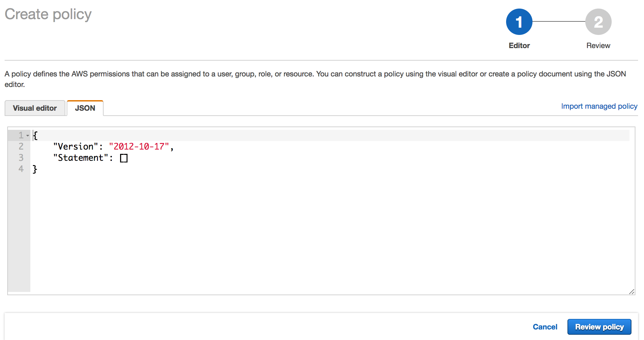The width and height of the screenshot is (644, 340).
Task: Click the "2012-10-17" version string
Action: 139,147
